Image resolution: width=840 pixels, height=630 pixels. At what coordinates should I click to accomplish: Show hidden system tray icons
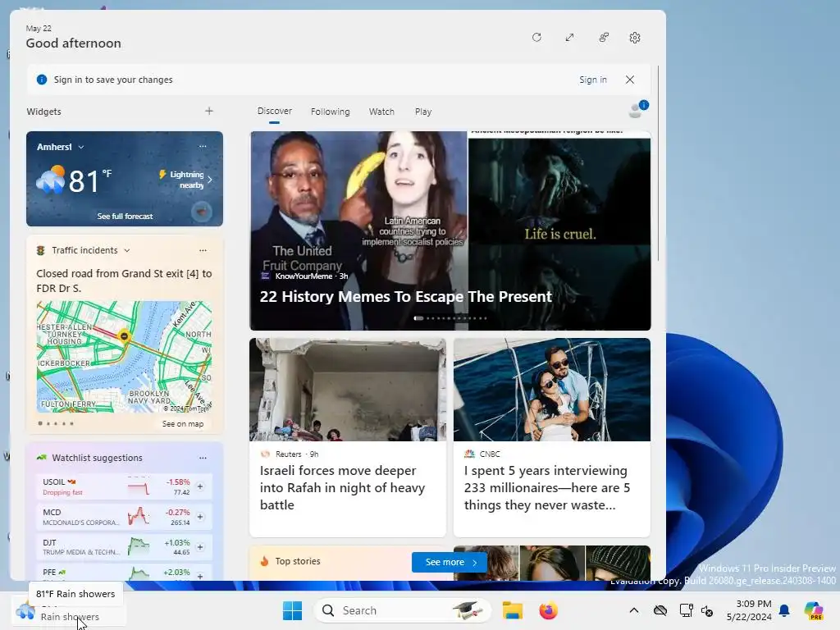[x=634, y=610]
